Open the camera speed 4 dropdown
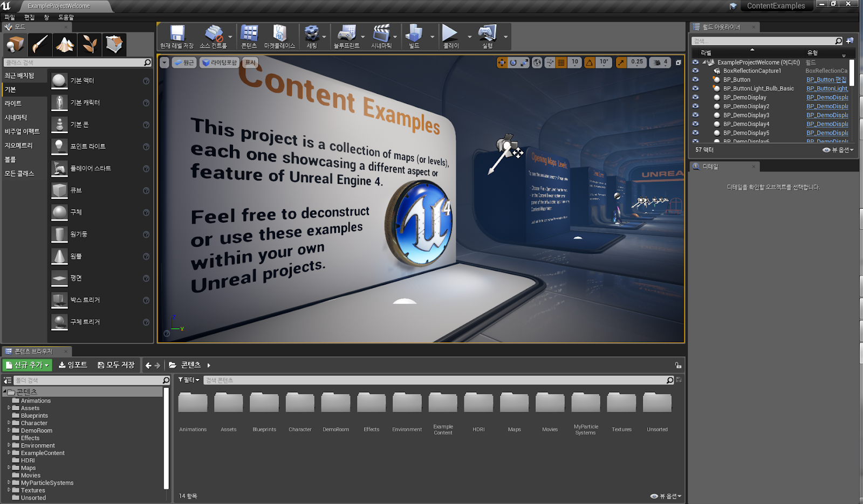 click(660, 63)
